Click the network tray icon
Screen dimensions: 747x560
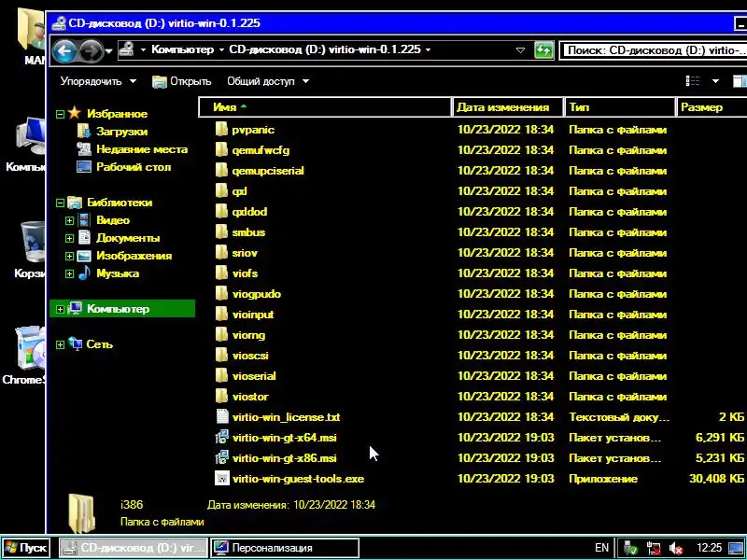pyautogui.click(x=653, y=549)
